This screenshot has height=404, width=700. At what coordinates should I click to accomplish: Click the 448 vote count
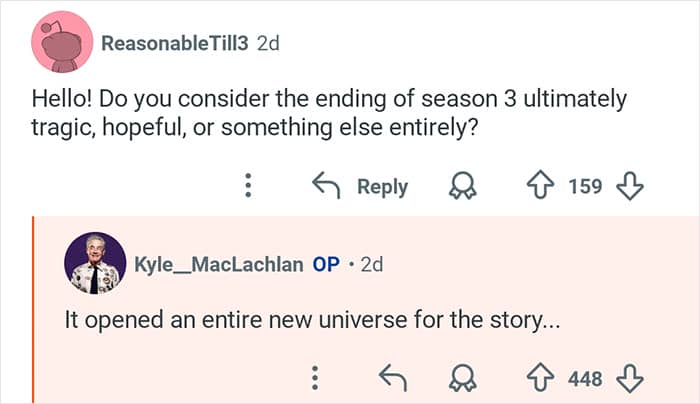(x=585, y=379)
